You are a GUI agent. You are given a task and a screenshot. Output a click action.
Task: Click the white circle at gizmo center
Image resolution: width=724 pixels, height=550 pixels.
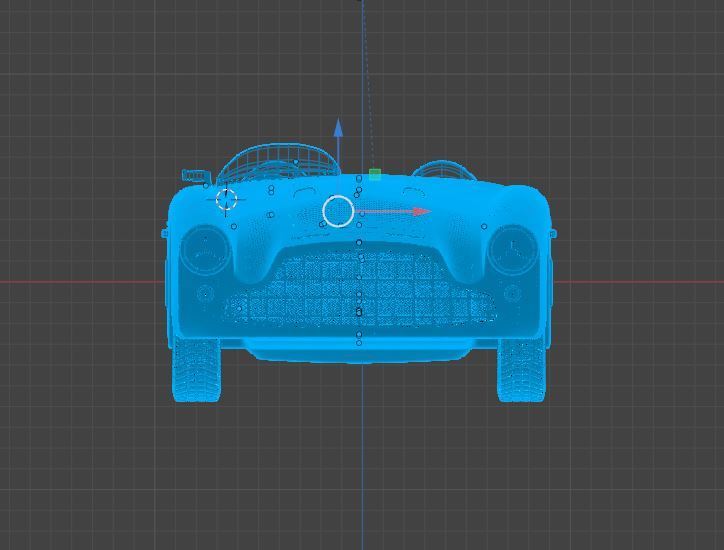[338, 211]
